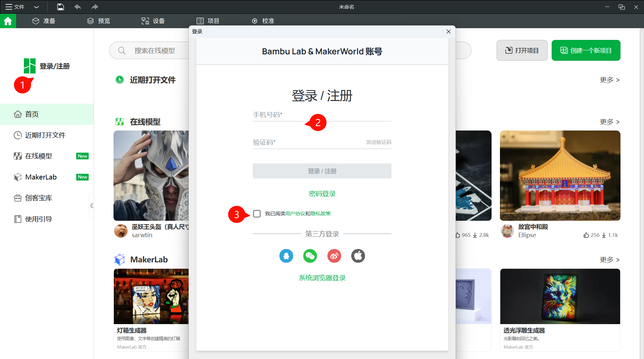
Task: Switch to the 项目 tab
Action: coord(208,21)
